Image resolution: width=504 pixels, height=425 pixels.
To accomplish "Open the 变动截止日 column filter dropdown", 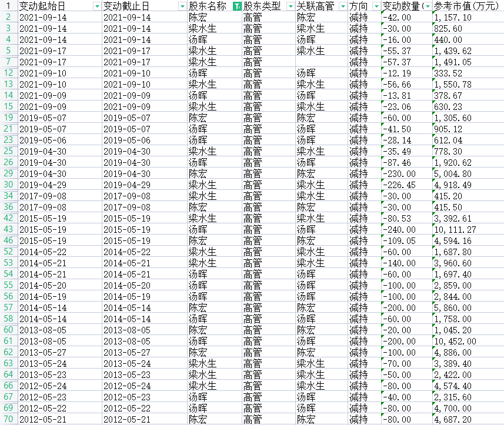I will click(x=182, y=6).
